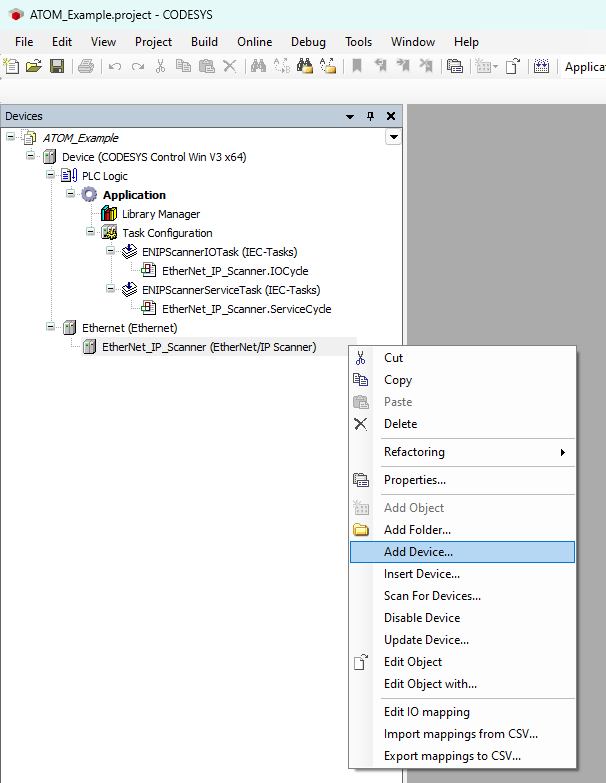Open the Build menu
Screen dimensions: 606x783
coord(204,42)
